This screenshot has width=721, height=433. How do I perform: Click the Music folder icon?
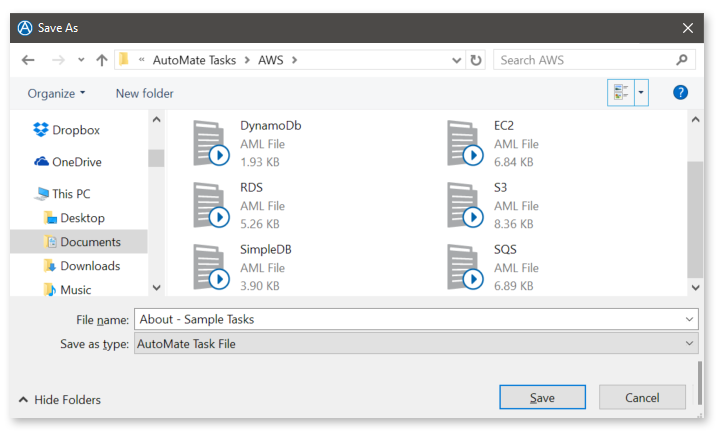click(x=50, y=290)
